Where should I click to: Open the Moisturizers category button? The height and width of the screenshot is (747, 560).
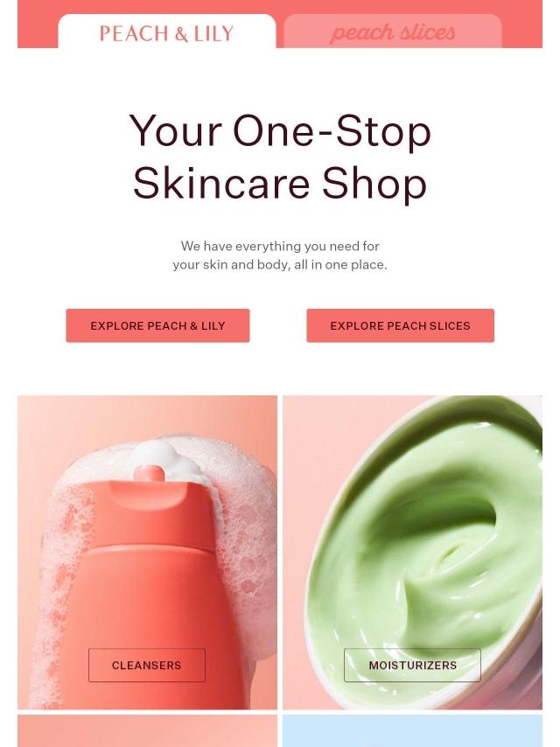(x=412, y=665)
